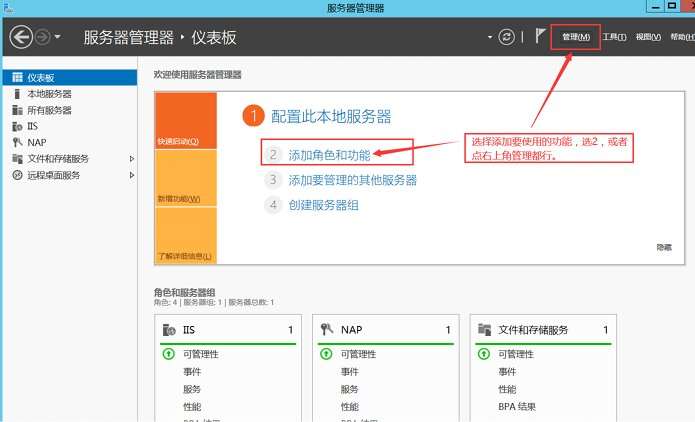Image resolution: width=695 pixels, height=422 pixels.
Task: Select the 快速启动(Q) tile
Action: (x=186, y=121)
